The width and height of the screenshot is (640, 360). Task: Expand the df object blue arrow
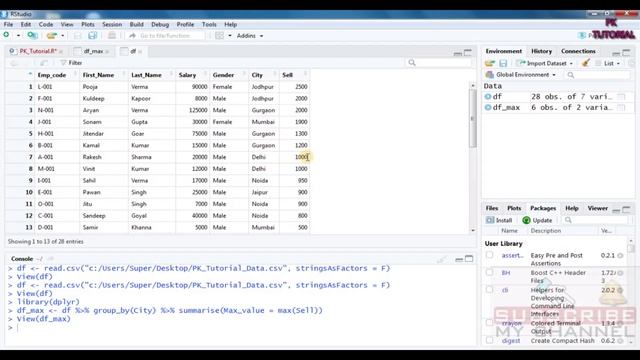click(x=488, y=97)
